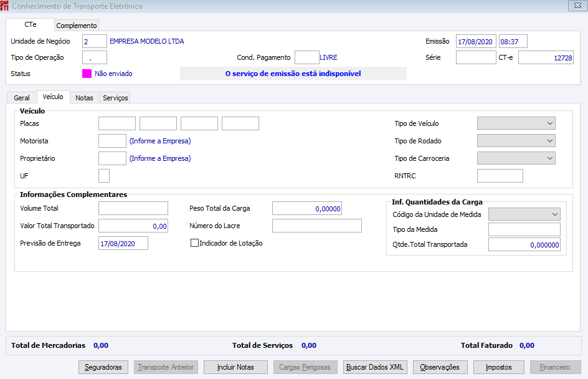Switch to the Notas tab
Screen dimensions: 588x379
point(84,98)
